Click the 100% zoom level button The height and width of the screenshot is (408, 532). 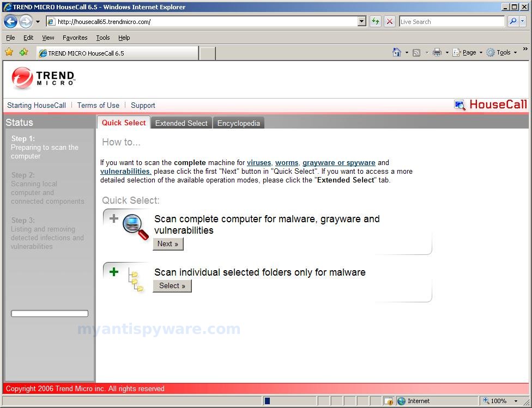point(495,401)
